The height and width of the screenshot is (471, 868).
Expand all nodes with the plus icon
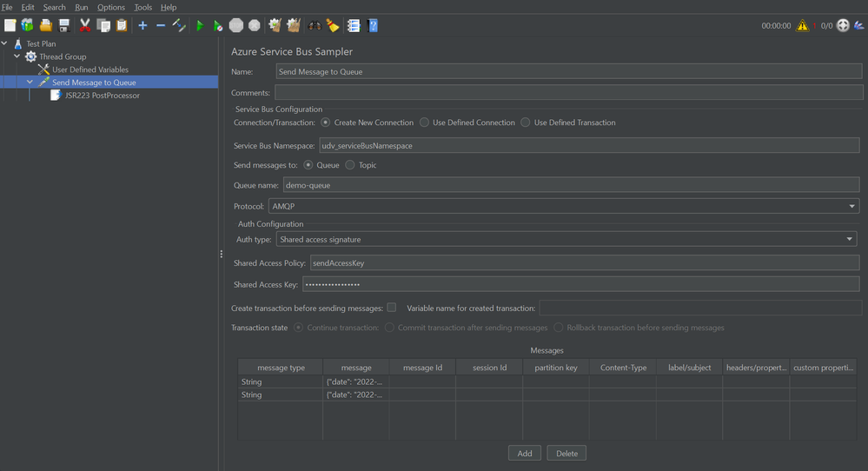pos(142,25)
